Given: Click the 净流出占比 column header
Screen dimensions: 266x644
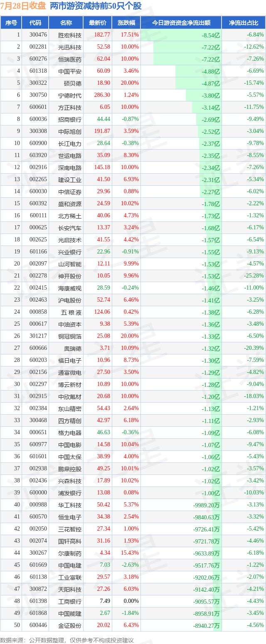Looking at the screenshot, I should point(244,23).
